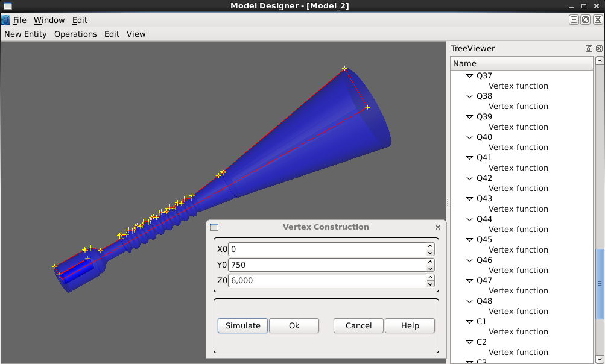Click the TreeViewer vertical scrollbar handle
The image size is (605, 364).
[600, 283]
